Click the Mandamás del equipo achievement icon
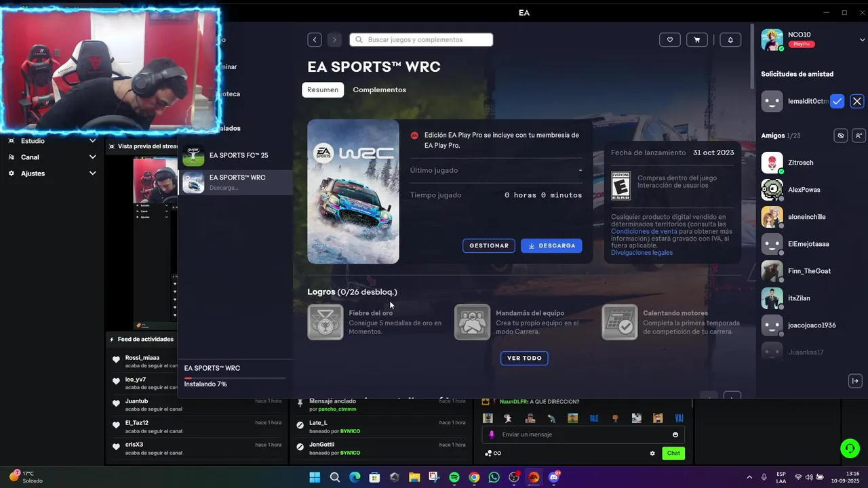The image size is (868, 488). (x=472, y=322)
